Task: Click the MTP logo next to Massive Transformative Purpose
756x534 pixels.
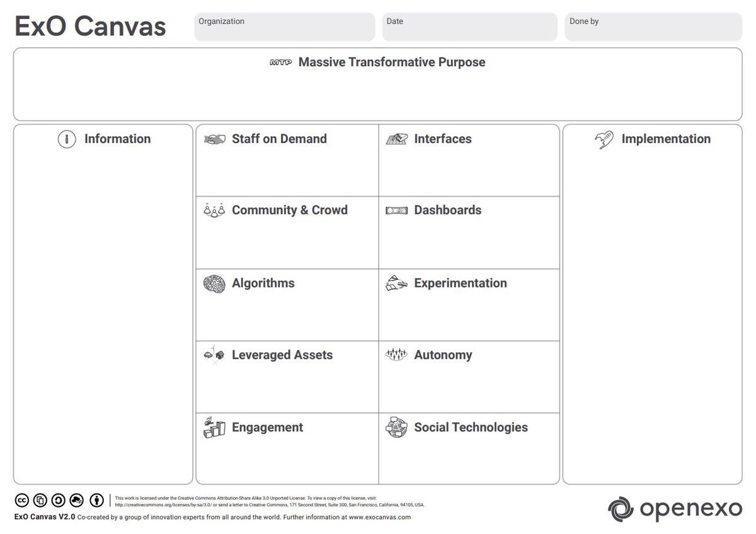Action: coord(279,62)
